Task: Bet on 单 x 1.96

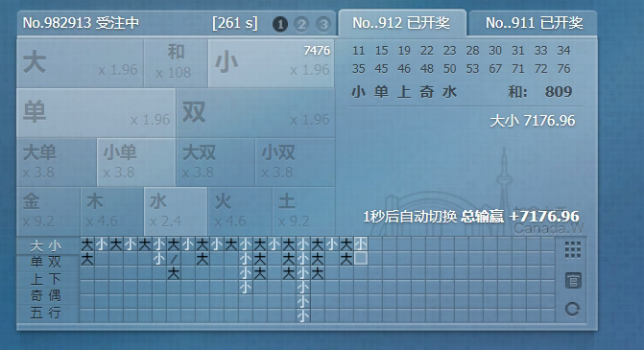Action: 96,113
